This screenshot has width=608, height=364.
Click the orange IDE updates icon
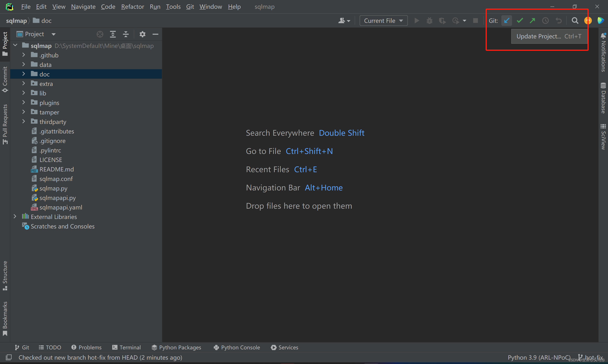(x=588, y=21)
